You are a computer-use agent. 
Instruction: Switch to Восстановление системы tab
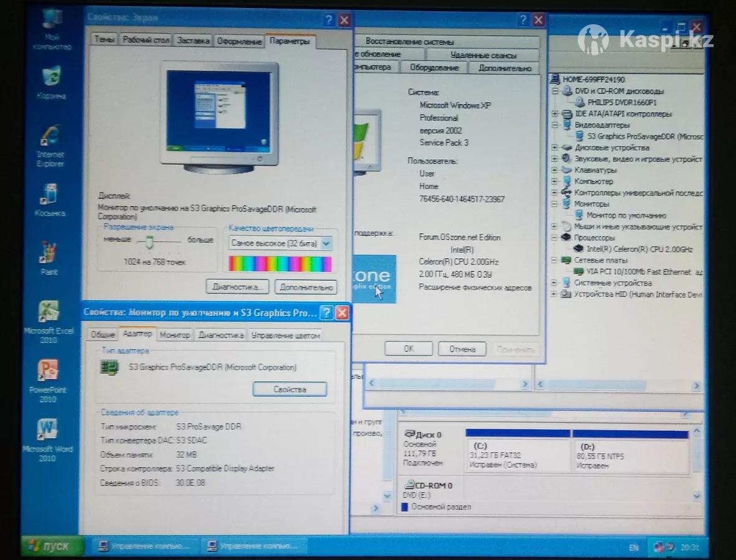pyautogui.click(x=410, y=41)
